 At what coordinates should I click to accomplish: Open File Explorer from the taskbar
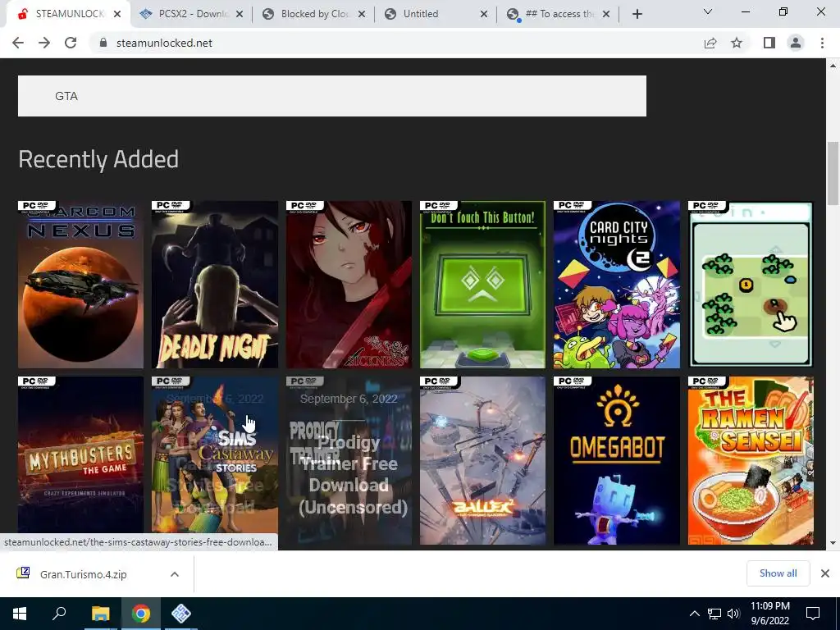tap(100, 614)
